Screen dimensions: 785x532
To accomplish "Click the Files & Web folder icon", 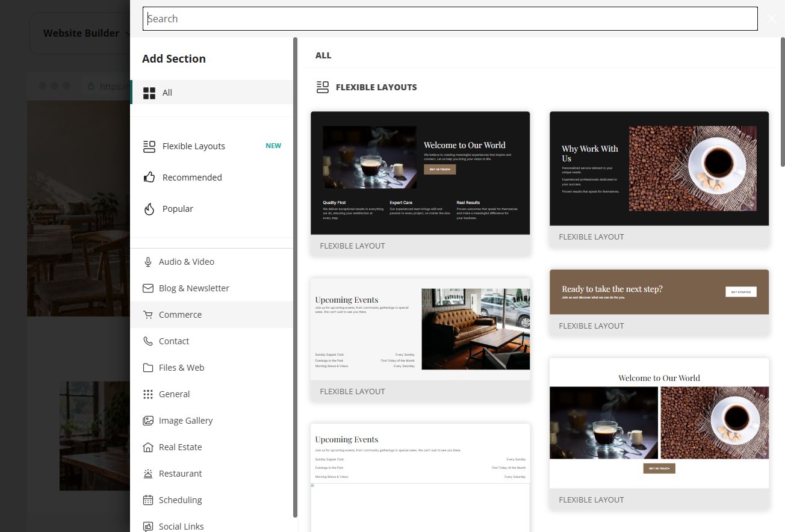I will tap(147, 368).
